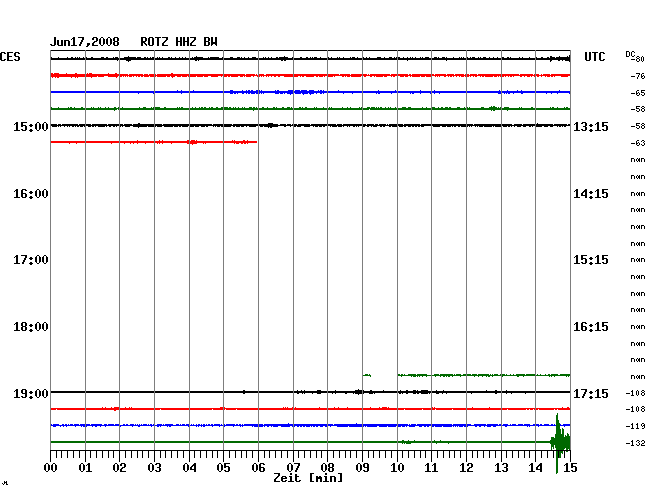This screenshot has height=494, width=650.
Task: Select the 17:00 local time label
Action: click(31, 260)
